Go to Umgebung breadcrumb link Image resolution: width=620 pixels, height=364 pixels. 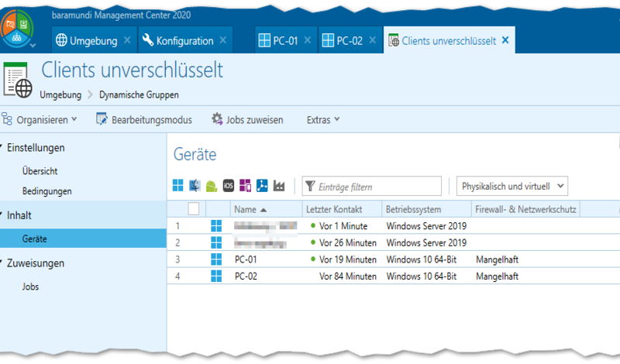(60, 94)
